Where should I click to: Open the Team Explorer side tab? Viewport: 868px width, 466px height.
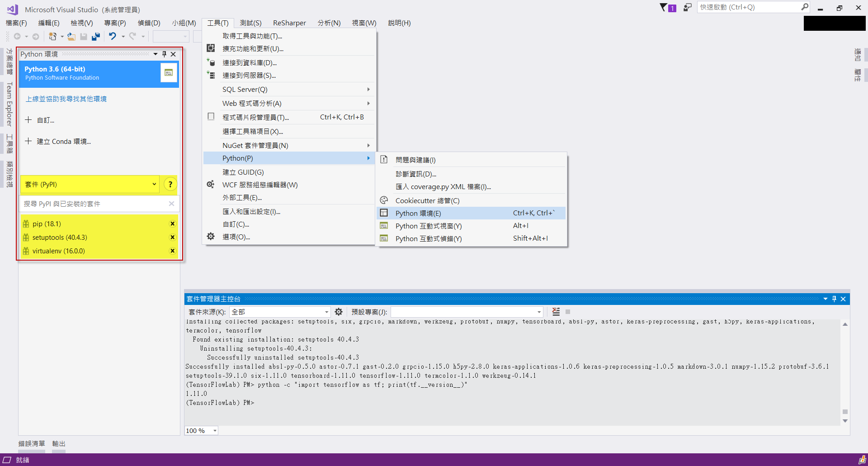[9, 104]
